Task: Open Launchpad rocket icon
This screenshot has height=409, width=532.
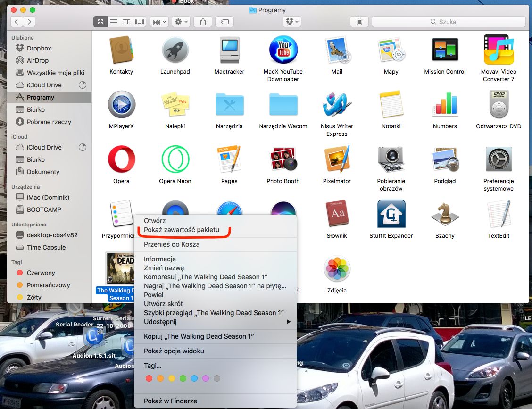Action: (x=175, y=50)
